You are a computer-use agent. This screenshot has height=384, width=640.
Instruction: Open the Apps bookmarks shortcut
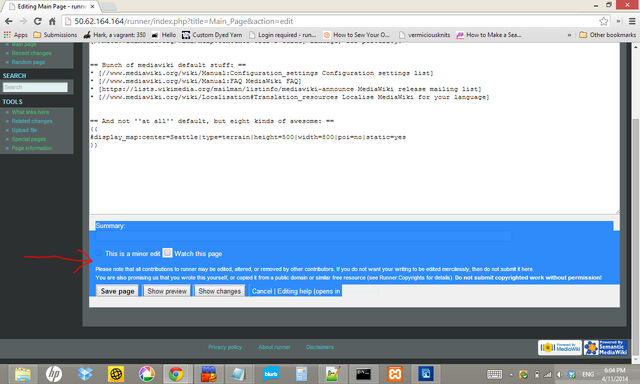tap(16, 35)
